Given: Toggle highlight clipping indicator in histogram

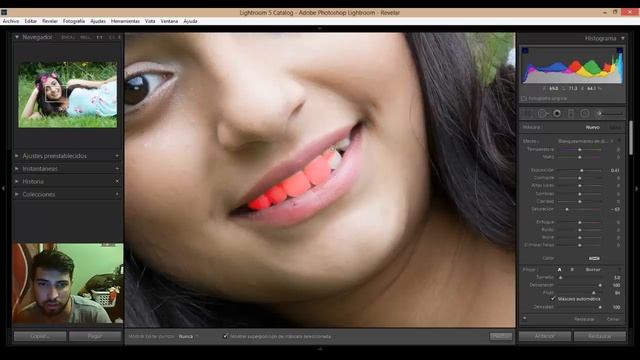Looking at the screenshot, I should pyautogui.click(x=619, y=51).
